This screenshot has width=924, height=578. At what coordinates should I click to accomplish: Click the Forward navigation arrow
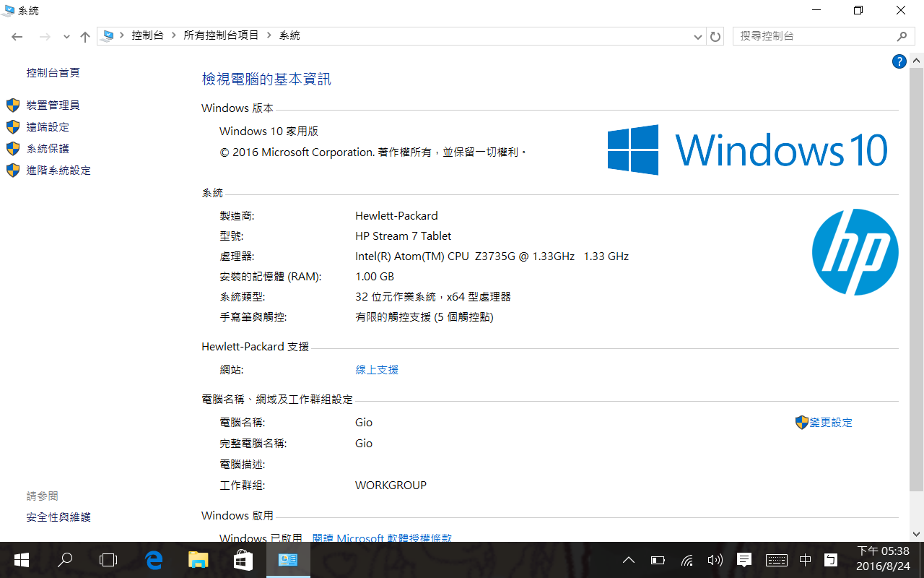(x=45, y=36)
